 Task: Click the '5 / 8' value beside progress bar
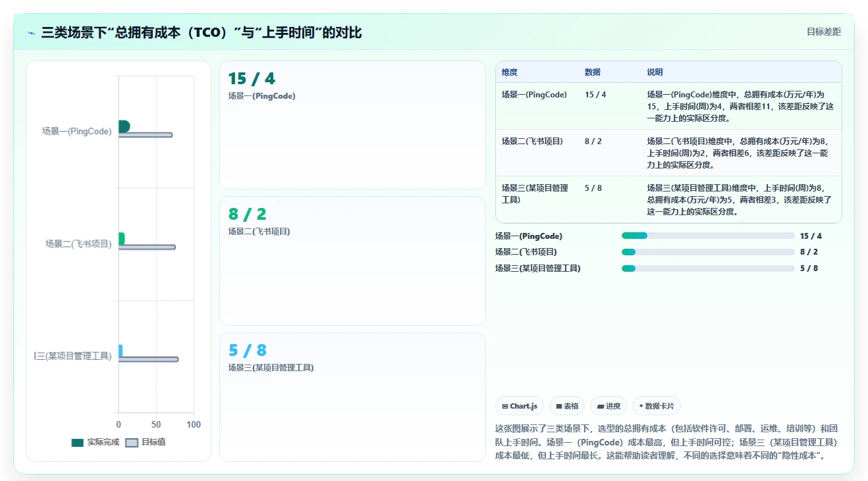(809, 268)
